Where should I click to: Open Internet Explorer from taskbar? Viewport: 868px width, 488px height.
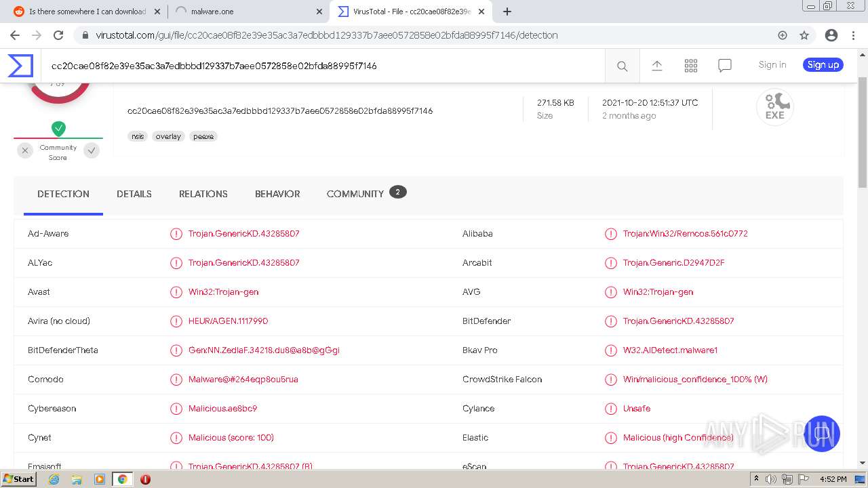[54, 479]
